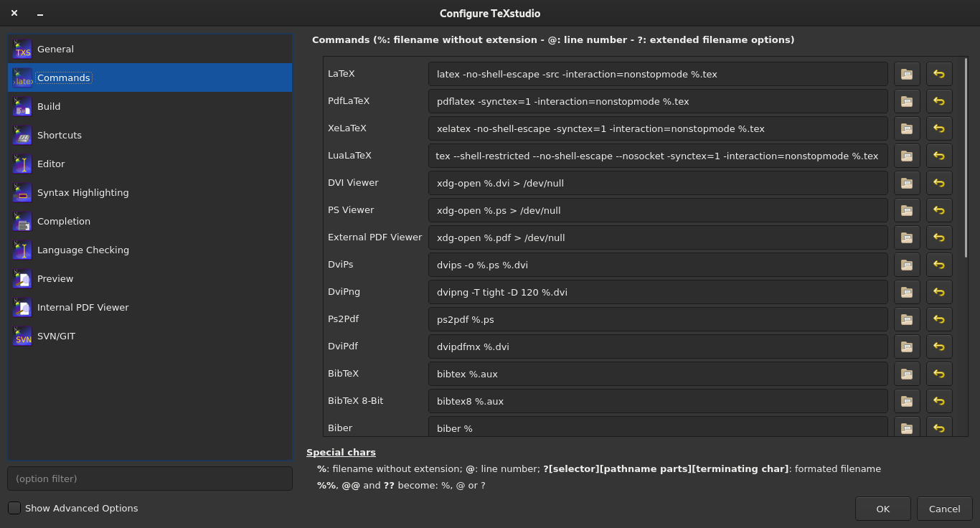Image resolution: width=980 pixels, height=528 pixels.
Task: Click Cancel to discard changes
Action: click(x=944, y=509)
